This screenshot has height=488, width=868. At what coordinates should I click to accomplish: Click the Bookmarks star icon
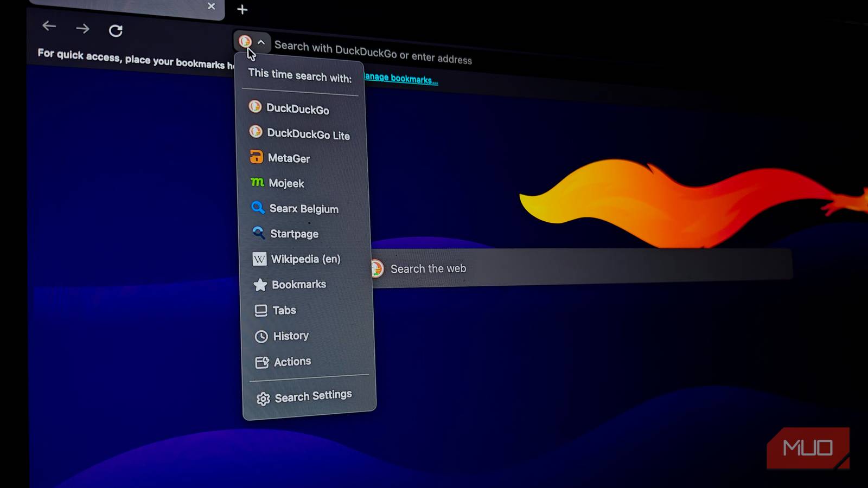coord(260,285)
